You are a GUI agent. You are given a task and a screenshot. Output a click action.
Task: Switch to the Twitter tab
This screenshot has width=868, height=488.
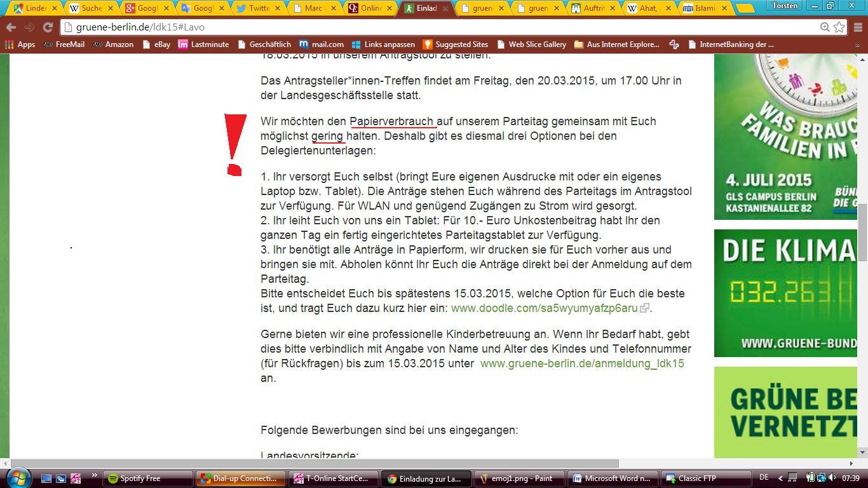pyautogui.click(x=259, y=8)
